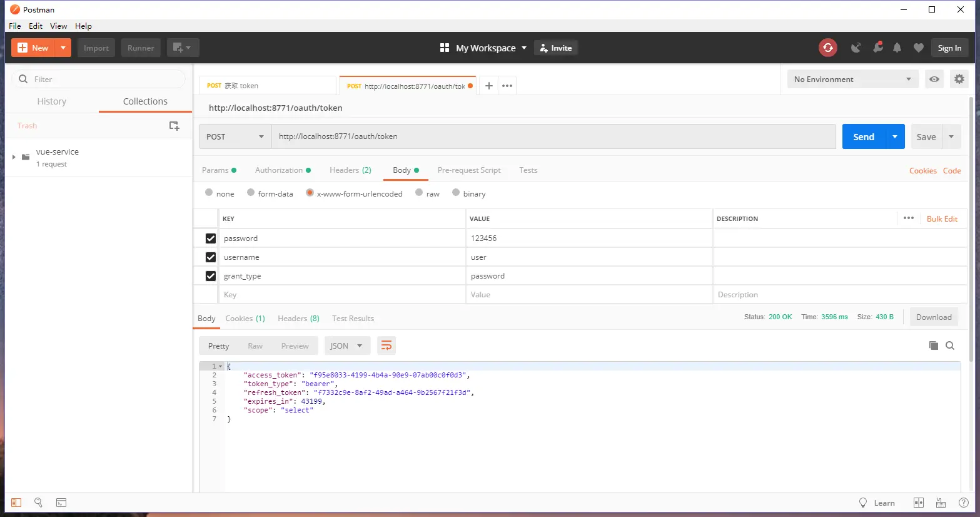Open the Send button dropdown arrow
The image size is (980, 517).
(895, 136)
